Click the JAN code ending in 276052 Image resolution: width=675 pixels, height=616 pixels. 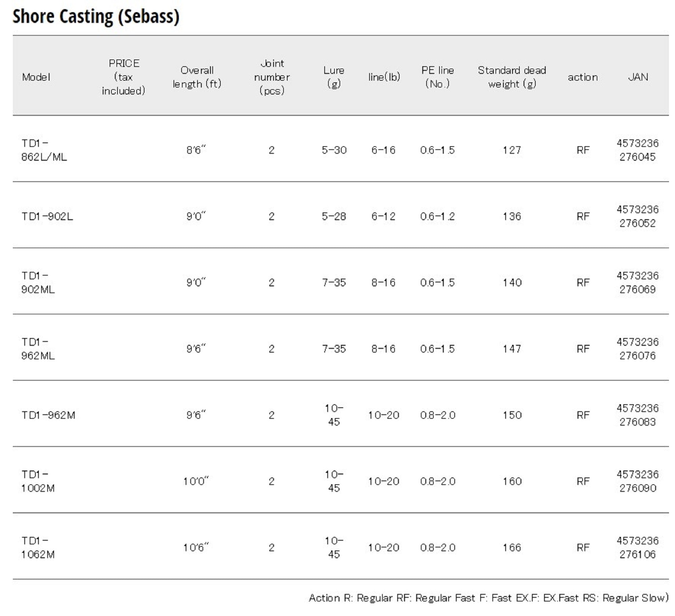click(638, 216)
